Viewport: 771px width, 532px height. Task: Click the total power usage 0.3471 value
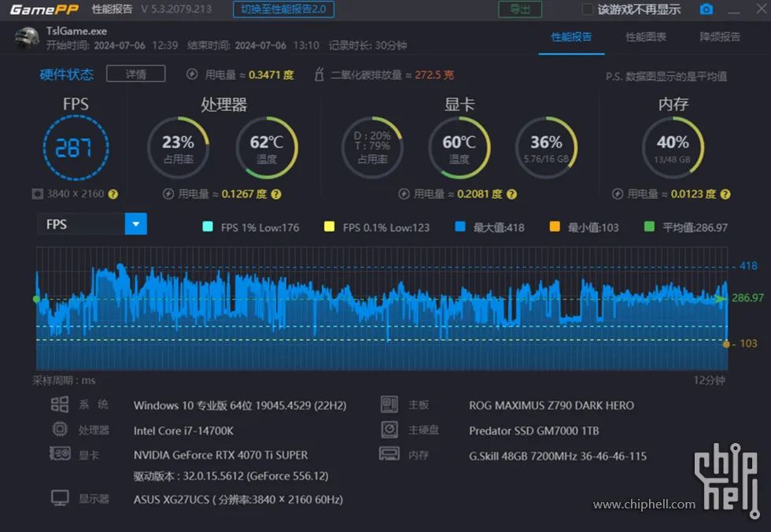tap(271, 75)
